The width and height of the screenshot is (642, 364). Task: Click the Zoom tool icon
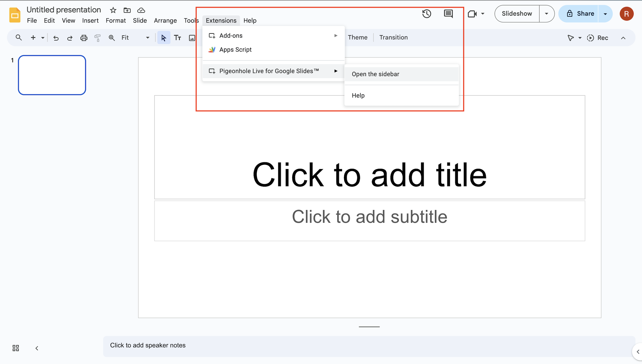pos(111,38)
